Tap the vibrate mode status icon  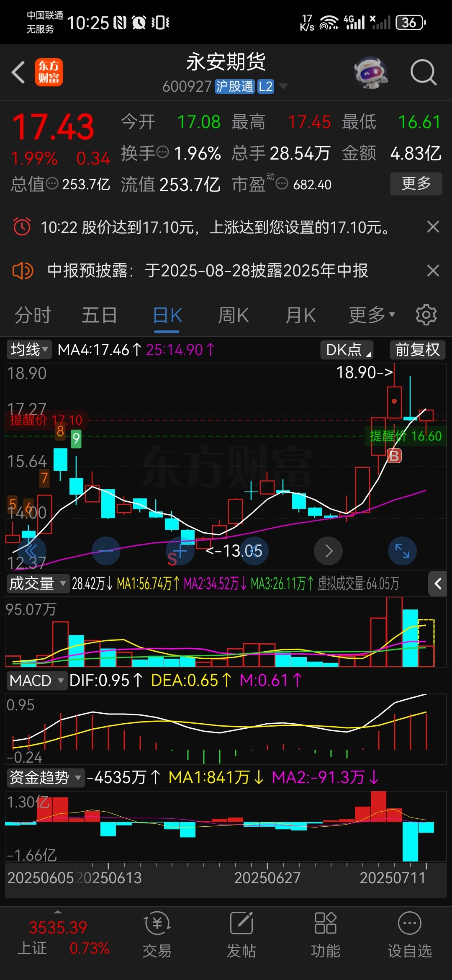pyautogui.click(x=160, y=23)
